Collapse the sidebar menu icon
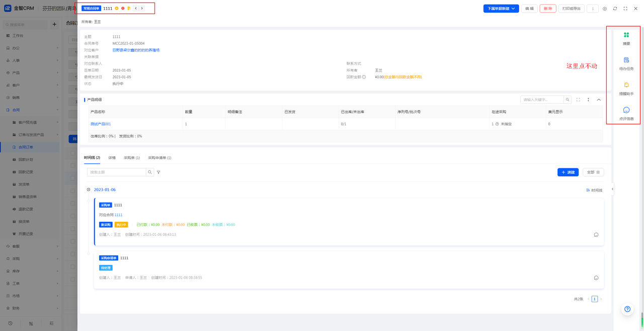 pyautogui.click(x=51, y=323)
